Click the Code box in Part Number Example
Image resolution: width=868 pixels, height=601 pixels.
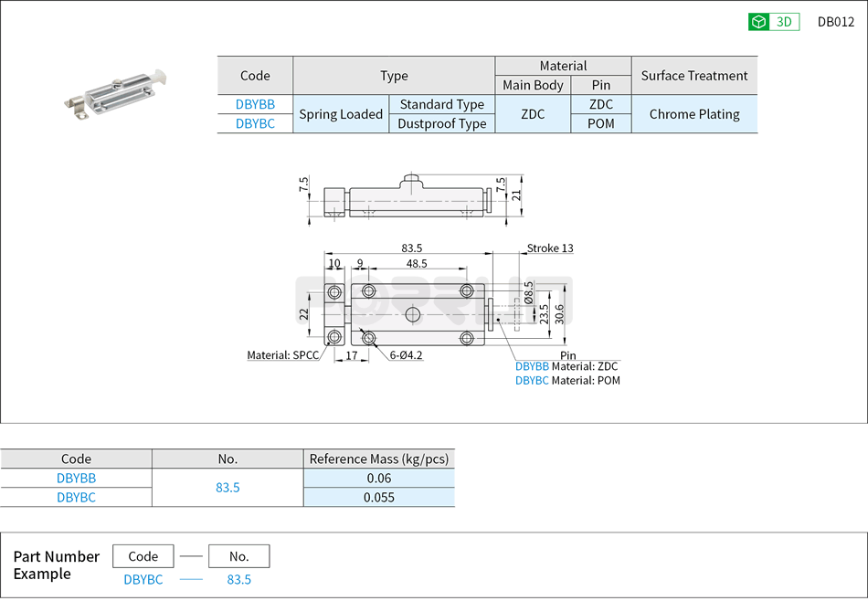coord(143,555)
